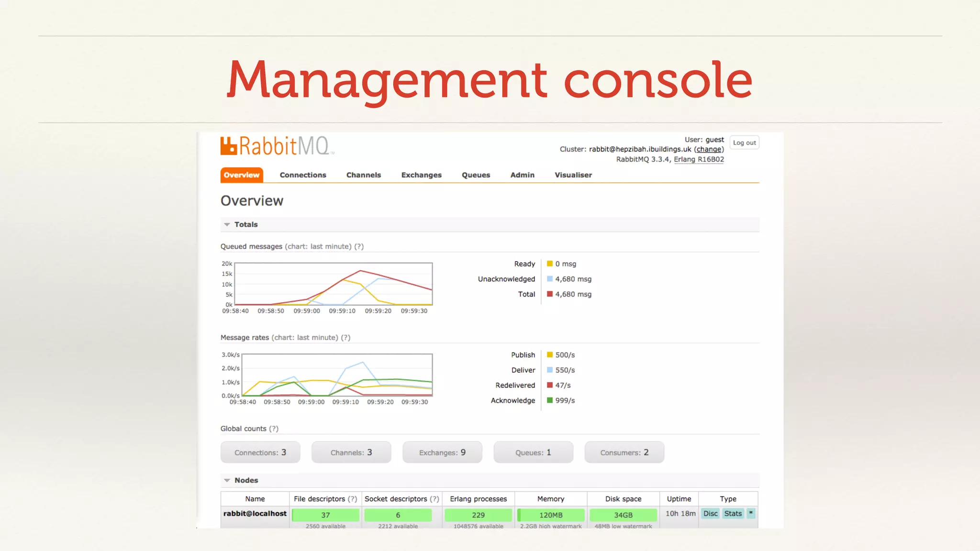Click the Queues: 1 count button

[x=533, y=452]
